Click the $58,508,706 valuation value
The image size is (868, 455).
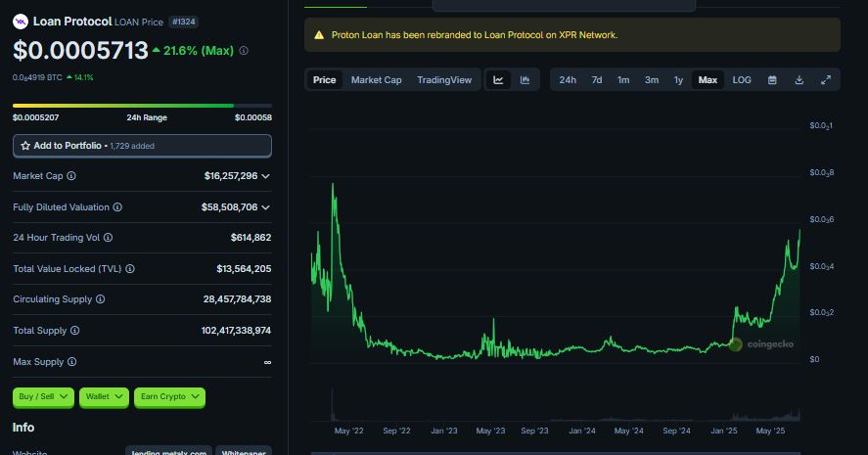point(229,207)
